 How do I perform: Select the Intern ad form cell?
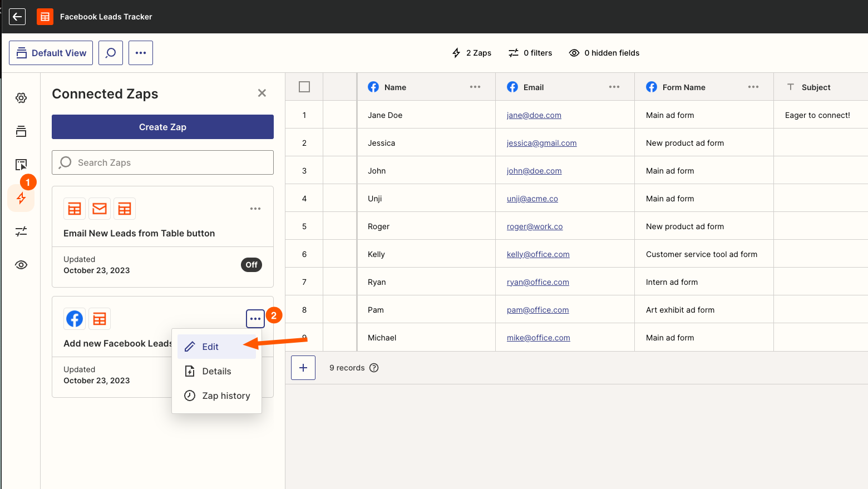704,282
